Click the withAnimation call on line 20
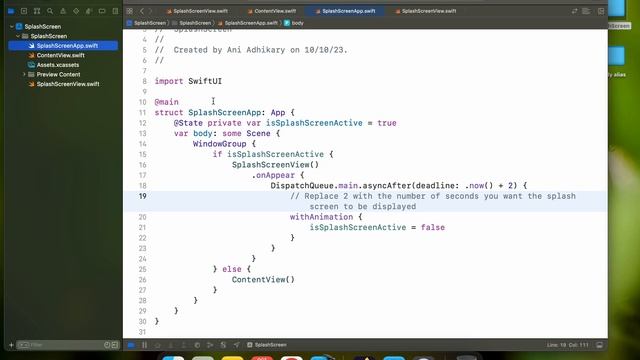The height and width of the screenshot is (360, 640). click(x=321, y=217)
